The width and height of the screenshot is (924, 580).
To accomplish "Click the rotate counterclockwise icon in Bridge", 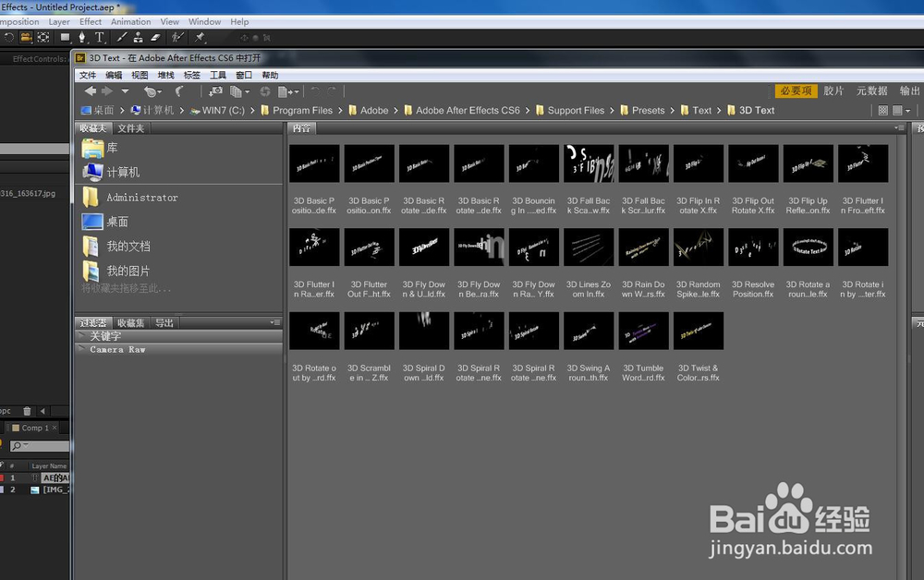I will point(315,91).
